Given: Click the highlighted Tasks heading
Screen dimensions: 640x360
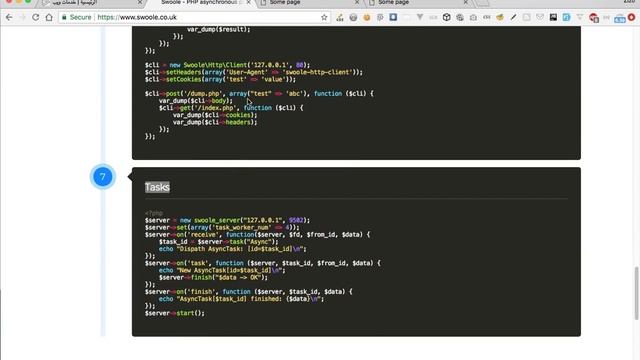Looking at the screenshot, I should click(x=157, y=187).
